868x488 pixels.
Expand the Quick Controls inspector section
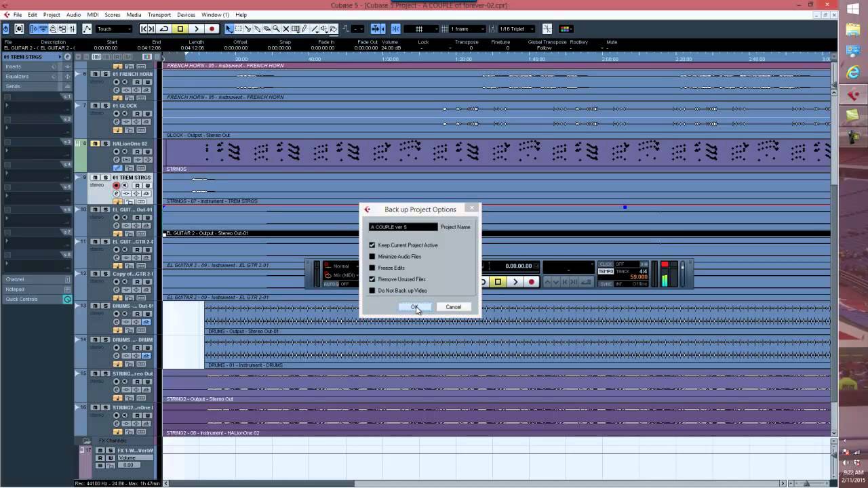tap(37, 299)
